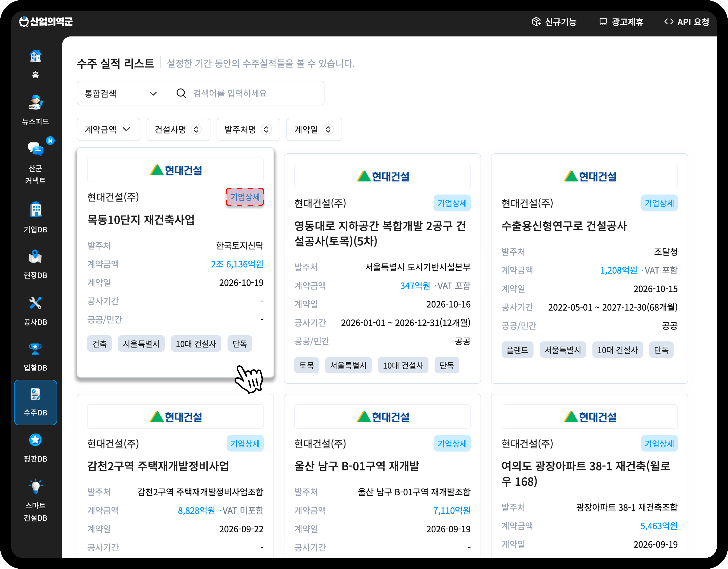The width and height of the screenshot is (728, 569).
Task: Click 현대건설 logo on 목동10단지 card
Action: coord(175,170)
